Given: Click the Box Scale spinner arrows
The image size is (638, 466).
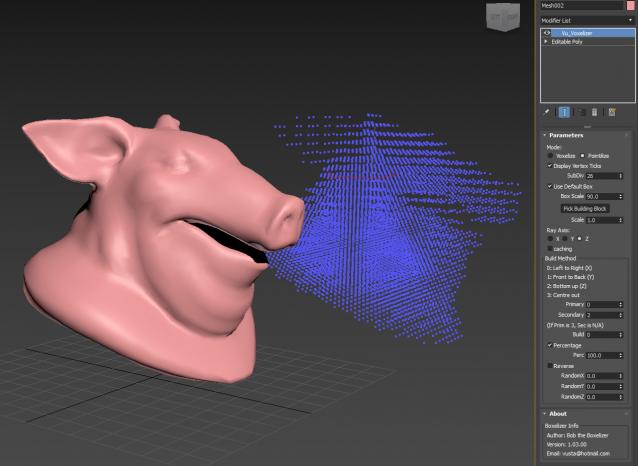Looking at the screenshot, I should [x=621, y=196].
